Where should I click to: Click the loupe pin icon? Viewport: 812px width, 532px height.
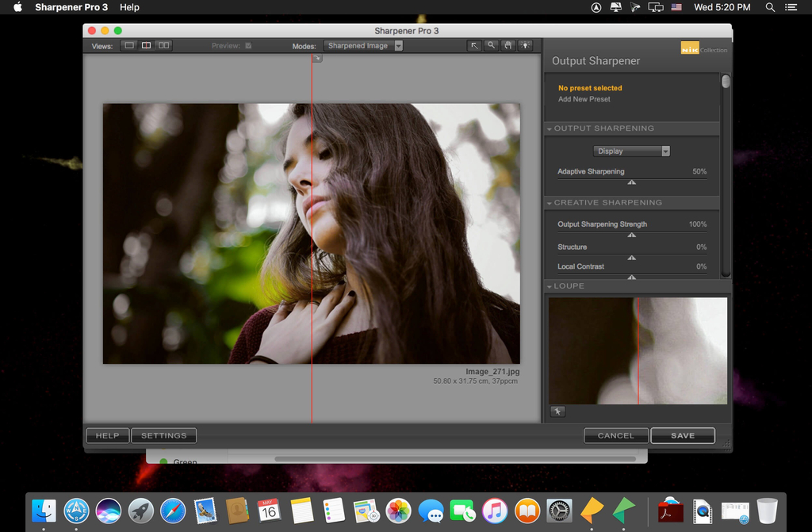(557, 411)
